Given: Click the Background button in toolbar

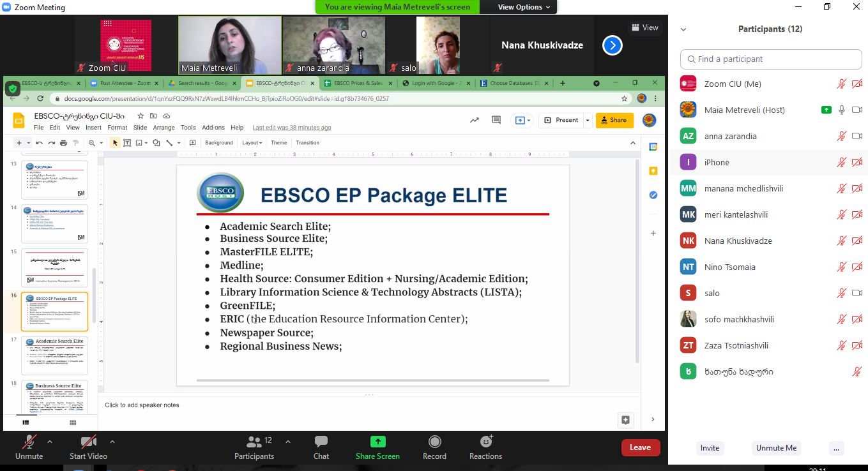Looking at the screenshot, I should point(219,143).
